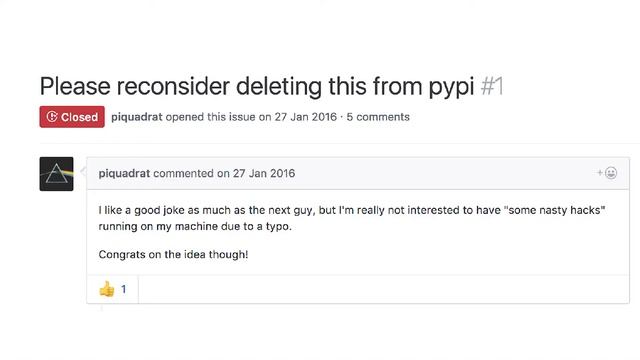
Task: Click the red Closed status badge label
Action: 72,117
